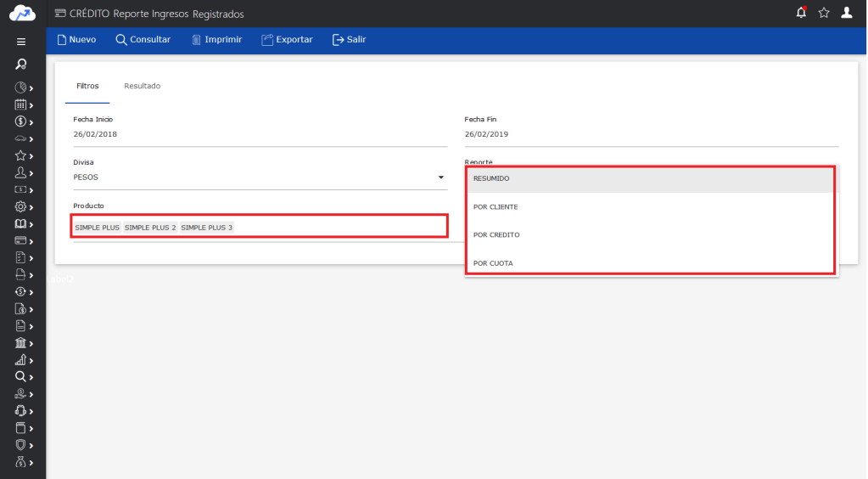Image resolution: width=868 pixels, height=479 pixels.
Task: Select the Filtros tab
Action: 87,86
